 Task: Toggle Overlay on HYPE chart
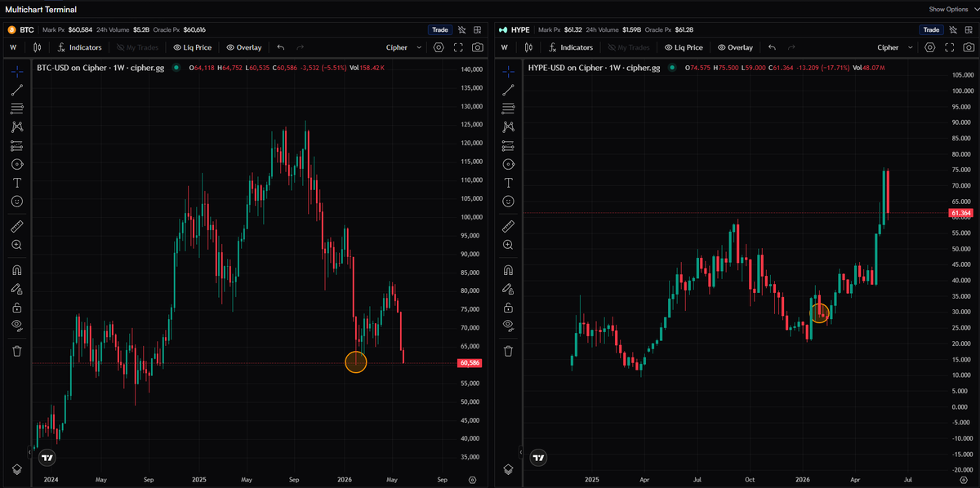point(736,47)
